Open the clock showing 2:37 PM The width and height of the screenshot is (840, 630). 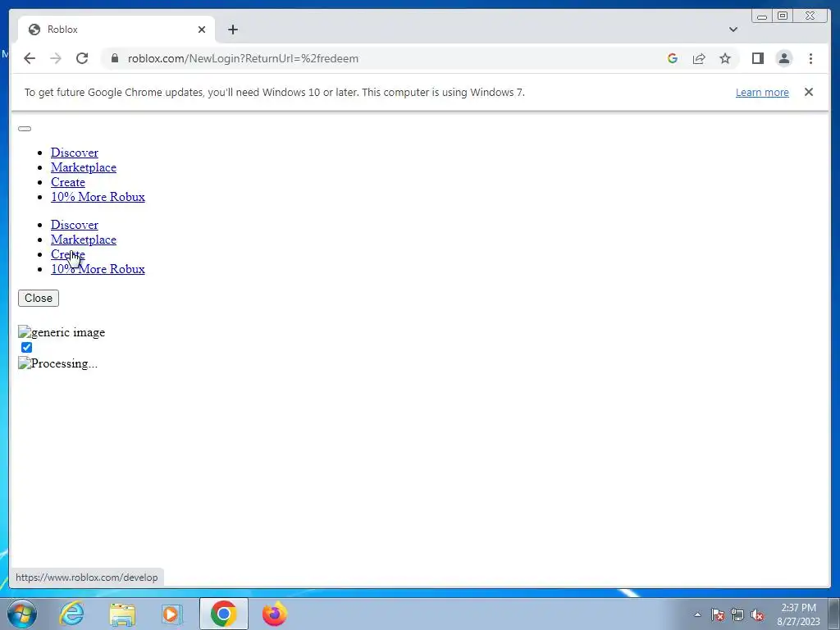(798, 614)
